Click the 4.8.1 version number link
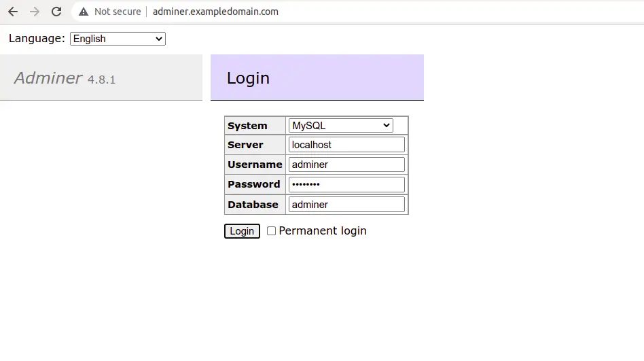 tap(101, 80)
